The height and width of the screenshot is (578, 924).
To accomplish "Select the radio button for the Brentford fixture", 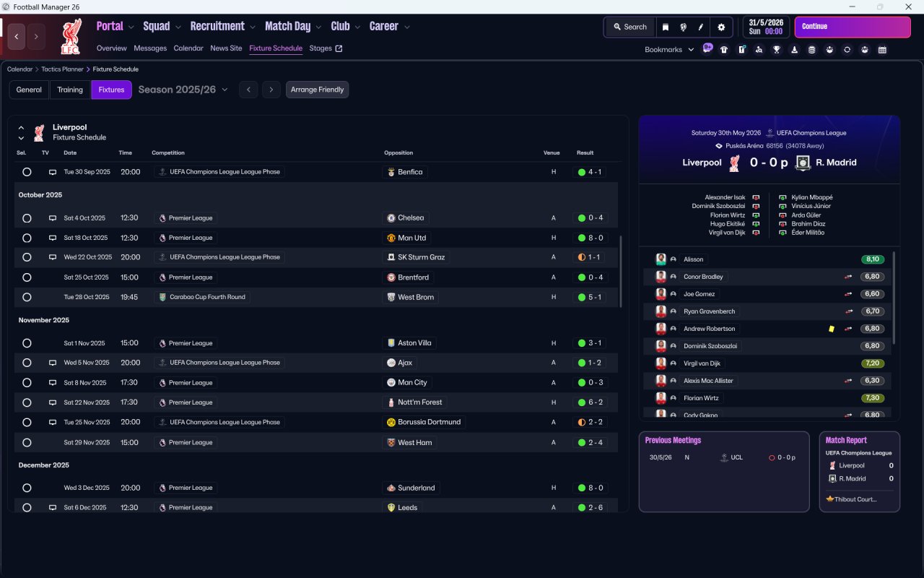I will [27, 277].
